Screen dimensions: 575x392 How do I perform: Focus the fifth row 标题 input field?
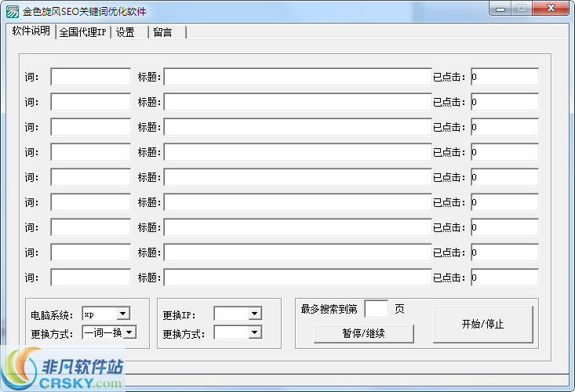pyautogui.click(x=297, y=177)
